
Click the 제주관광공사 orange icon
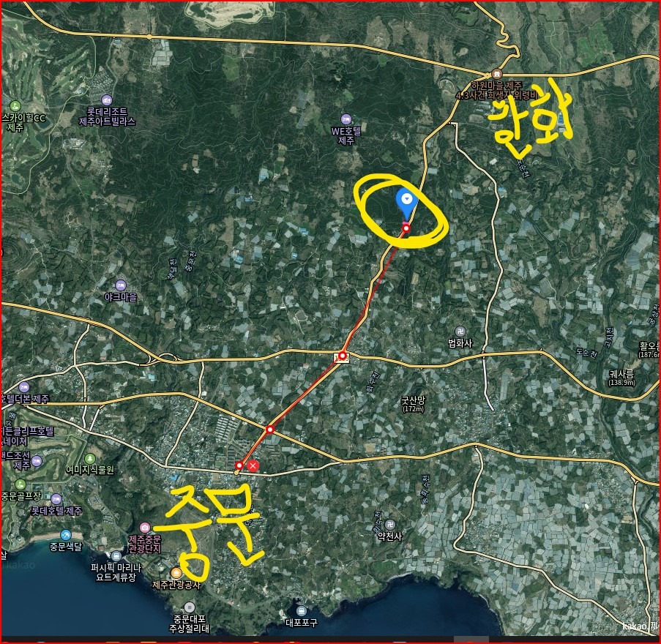(176, 573)
